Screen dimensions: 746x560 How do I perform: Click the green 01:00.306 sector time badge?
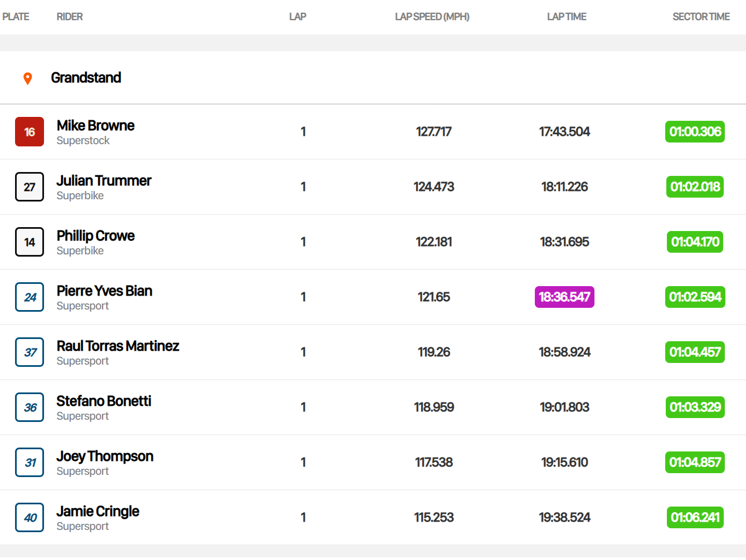(695, 132)
